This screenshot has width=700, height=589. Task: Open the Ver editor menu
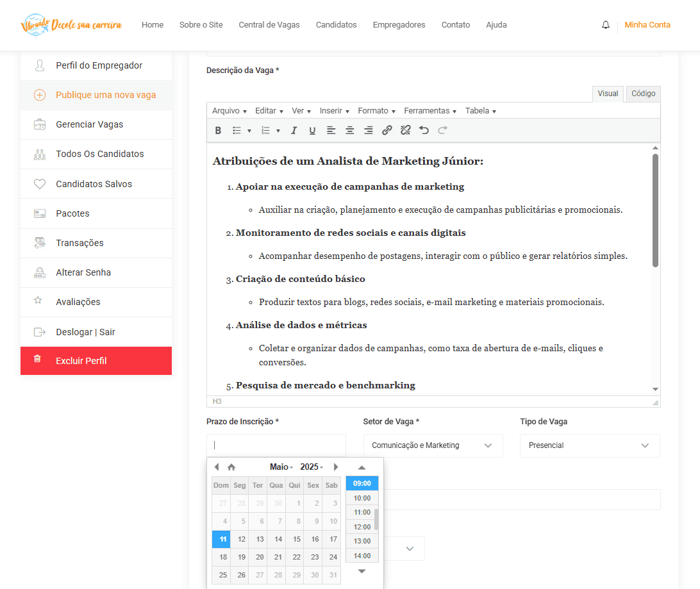pos(301,111)
